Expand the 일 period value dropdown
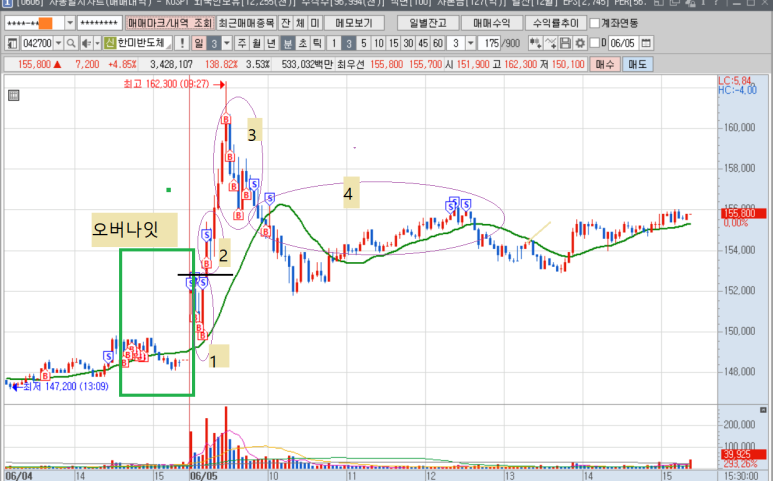773x481 pixels. coord(227,43)
